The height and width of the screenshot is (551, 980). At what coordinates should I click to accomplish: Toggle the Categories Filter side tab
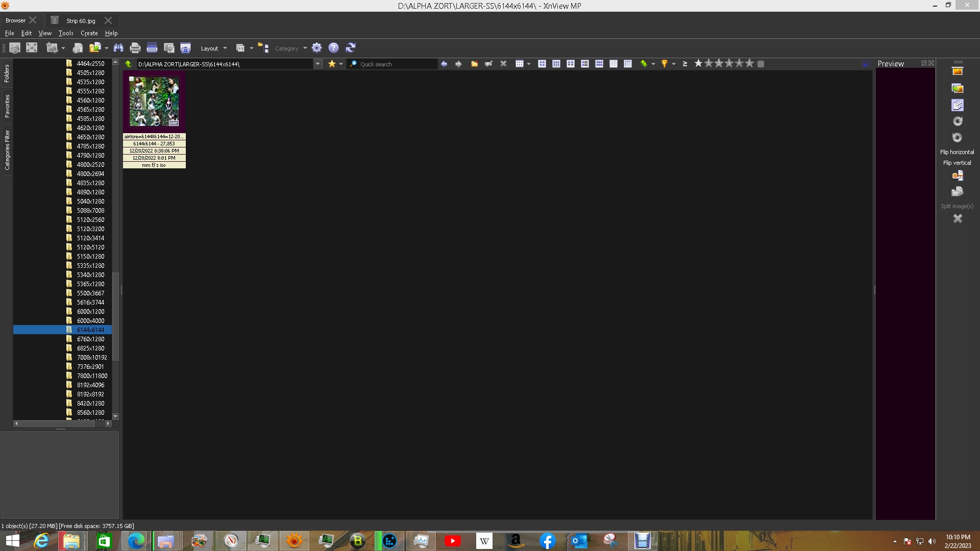click(x=7, y=149)
